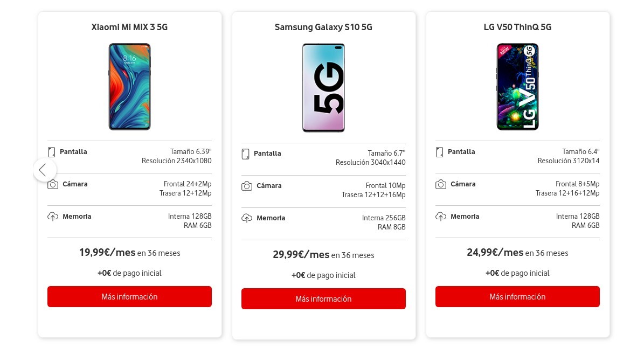Screen dimensions: 644x348
Task: Click the Xiaomi Mi MIX 3 5G title
Action: [129, 27]
